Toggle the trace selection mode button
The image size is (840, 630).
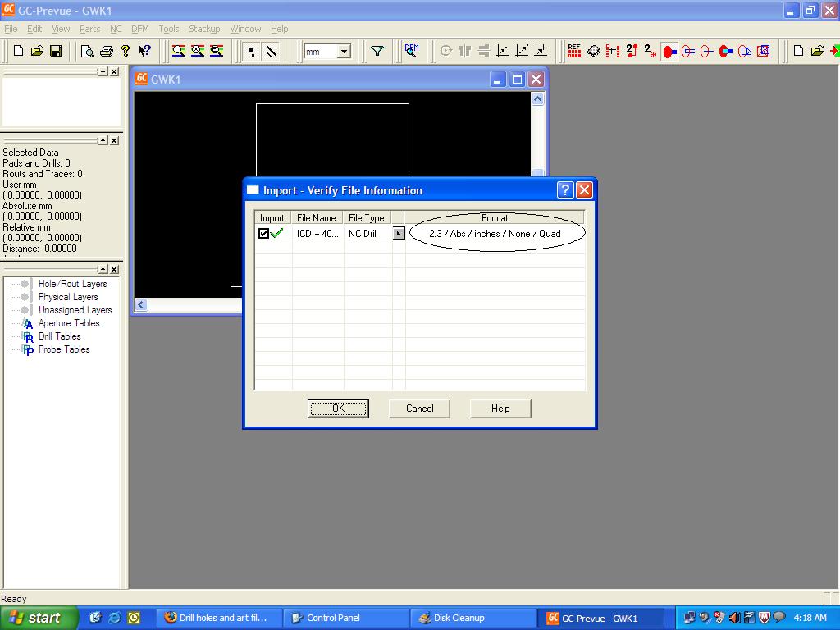[271, 52]
